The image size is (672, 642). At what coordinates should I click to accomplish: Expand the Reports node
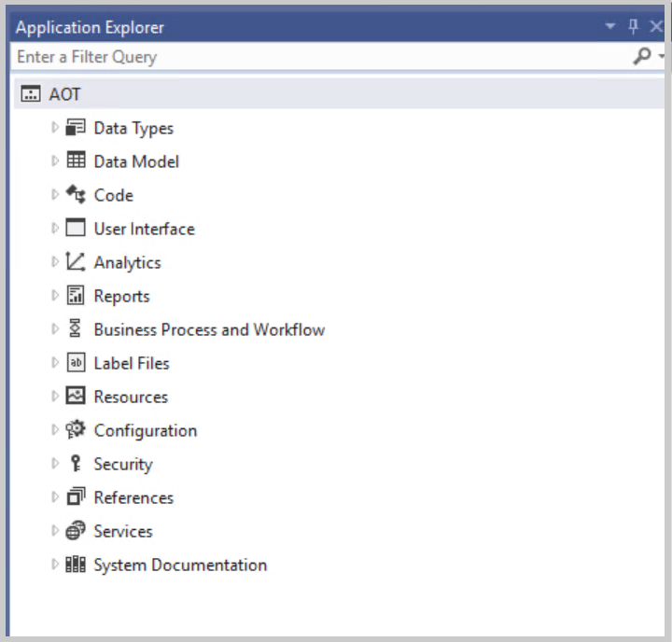(55, 295)
